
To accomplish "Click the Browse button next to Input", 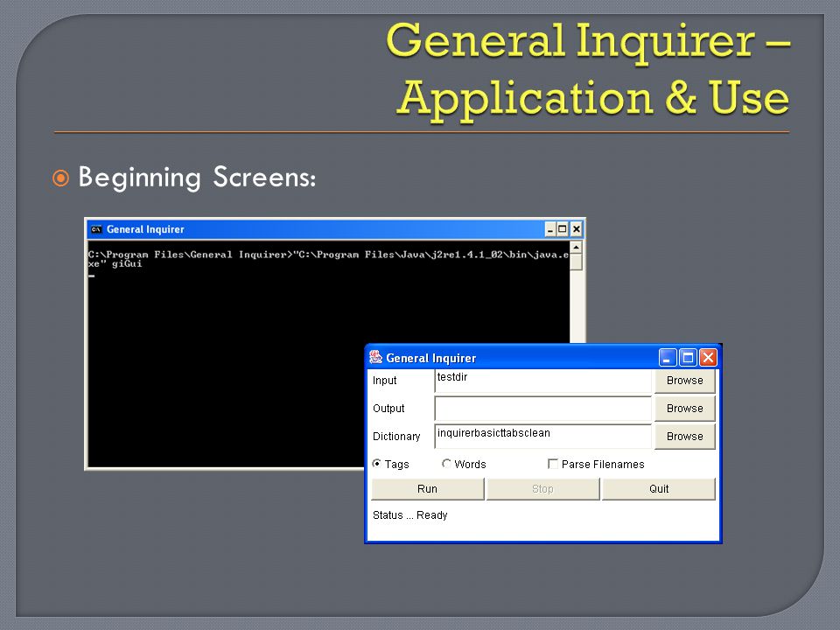I will tap(684, 381).
